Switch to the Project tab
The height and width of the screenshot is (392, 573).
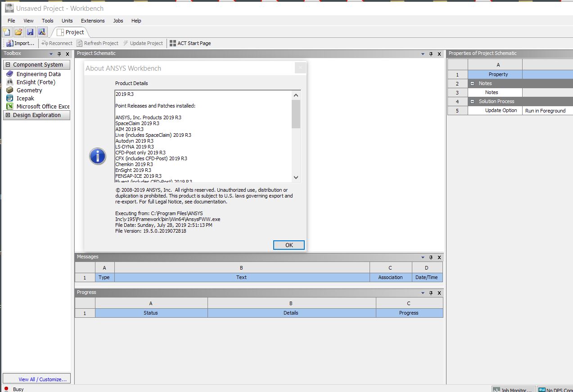tap(70, 32)
